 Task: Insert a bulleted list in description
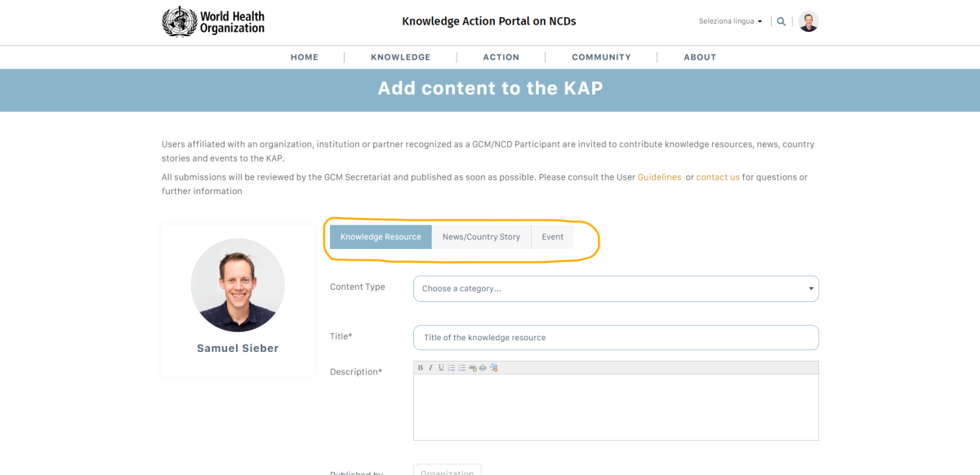click(462, 368)
